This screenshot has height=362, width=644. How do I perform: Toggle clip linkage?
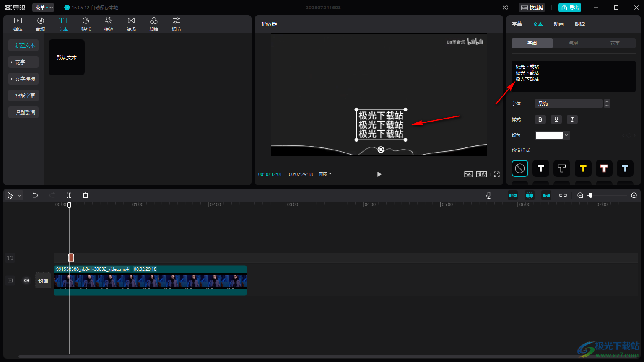pos(546,195)
